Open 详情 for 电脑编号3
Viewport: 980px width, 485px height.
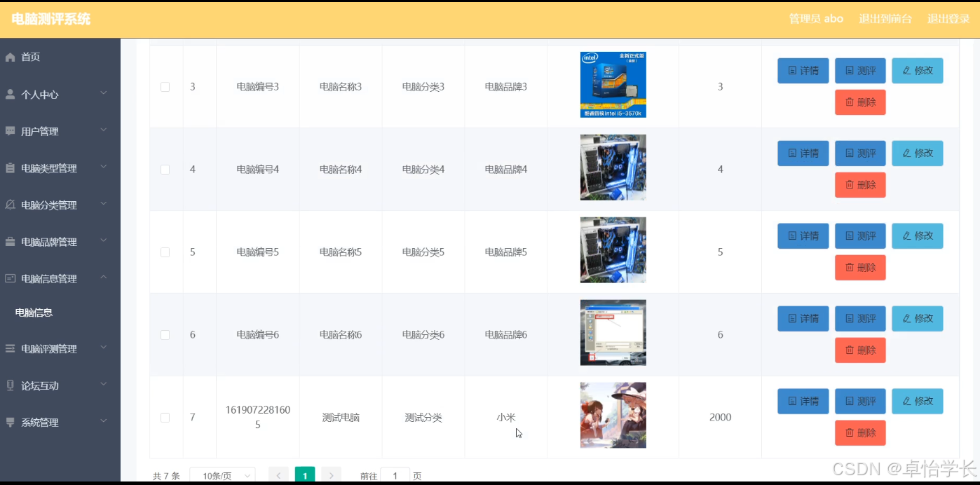[803, 71]
